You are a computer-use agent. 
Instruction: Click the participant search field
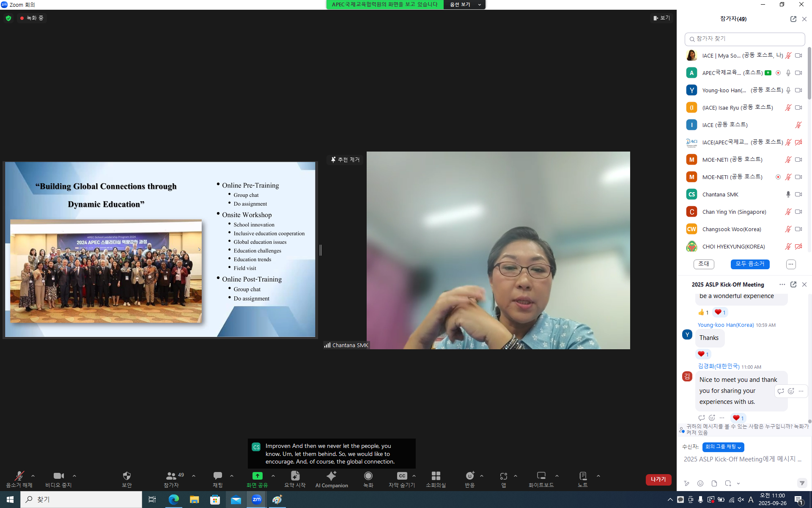744,39
